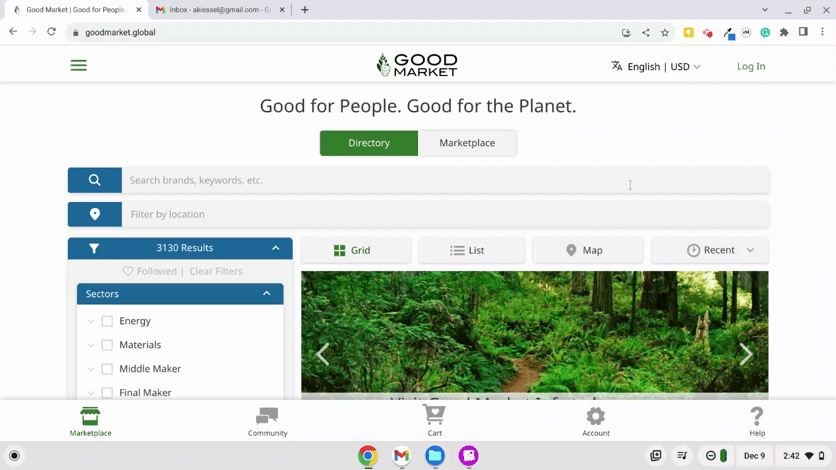Click the Log In link
Image resolution: width=836 pixels, height=470 pixels.
tap(751, 67)
